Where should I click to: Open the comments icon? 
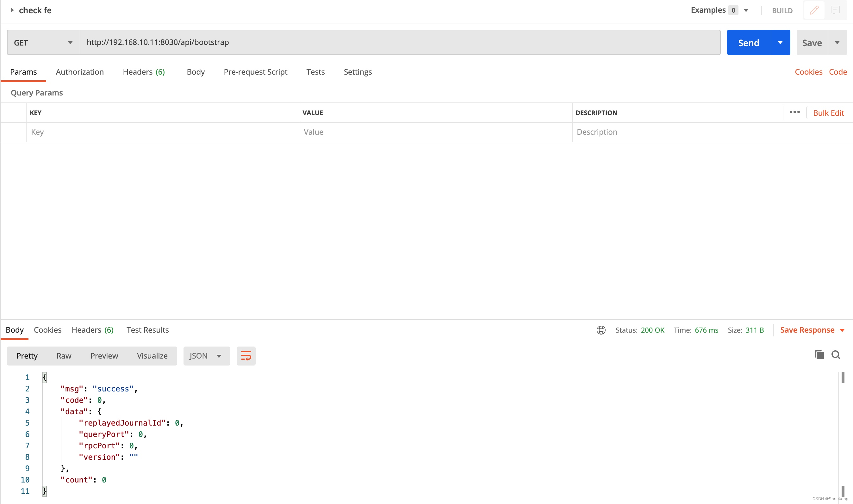point(835,10)
